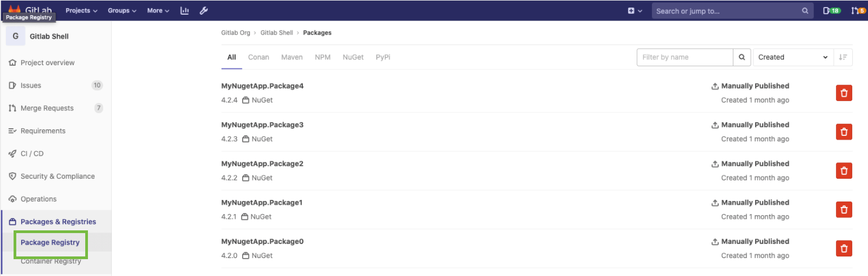Select Package Registry in sidebar
This screenshot has height=276, width=868.
[x=50, y=242]
